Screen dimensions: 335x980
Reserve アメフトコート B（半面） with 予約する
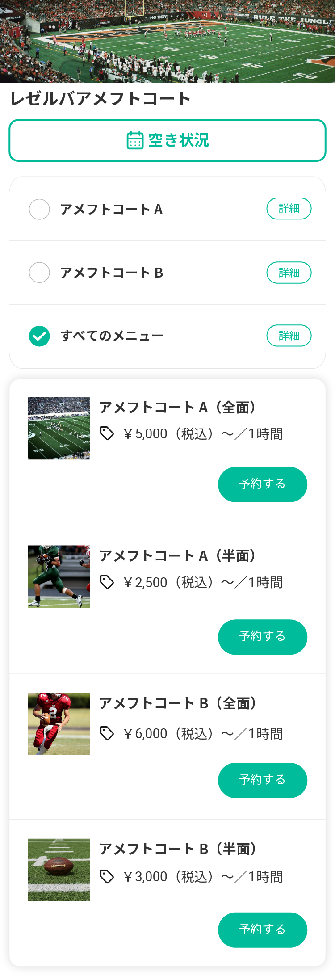point(263,930)
